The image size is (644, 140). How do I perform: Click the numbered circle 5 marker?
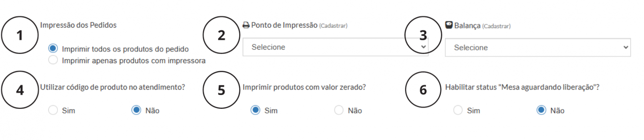pyautogui.click(x=222, y=90)
